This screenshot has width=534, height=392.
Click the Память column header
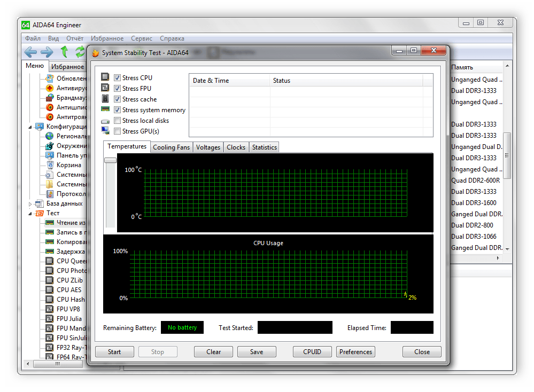tap(476, 67)
